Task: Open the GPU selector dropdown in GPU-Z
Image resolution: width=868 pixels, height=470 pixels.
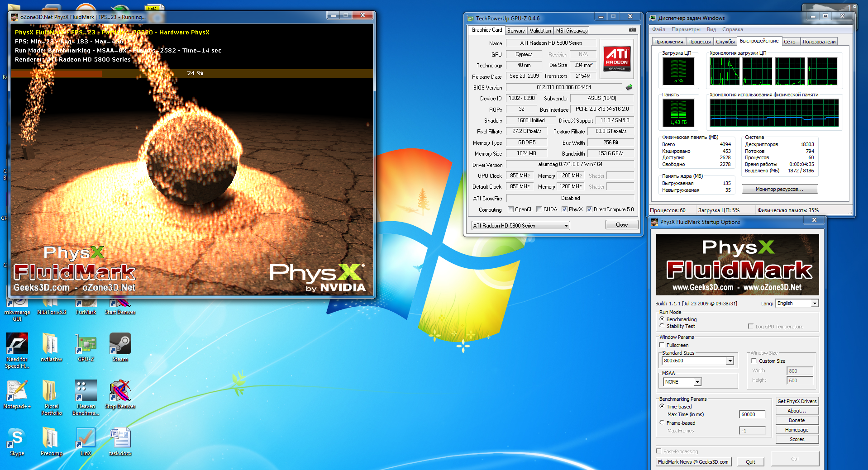Action: tap(520, 225)
